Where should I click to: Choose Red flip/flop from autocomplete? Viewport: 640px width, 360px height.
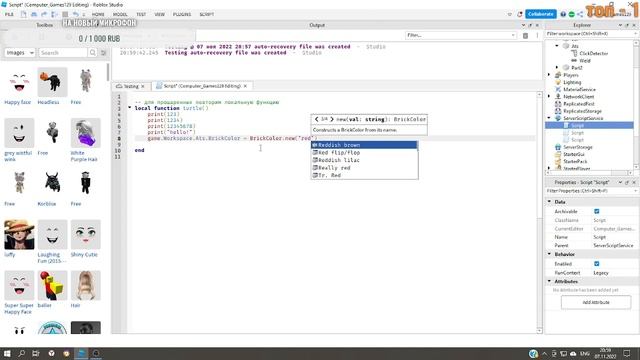click(364, 152)
